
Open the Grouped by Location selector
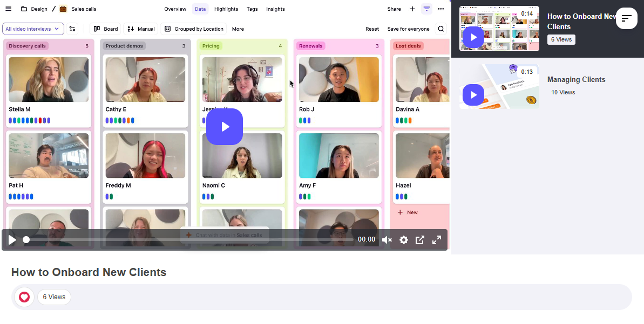194,29
